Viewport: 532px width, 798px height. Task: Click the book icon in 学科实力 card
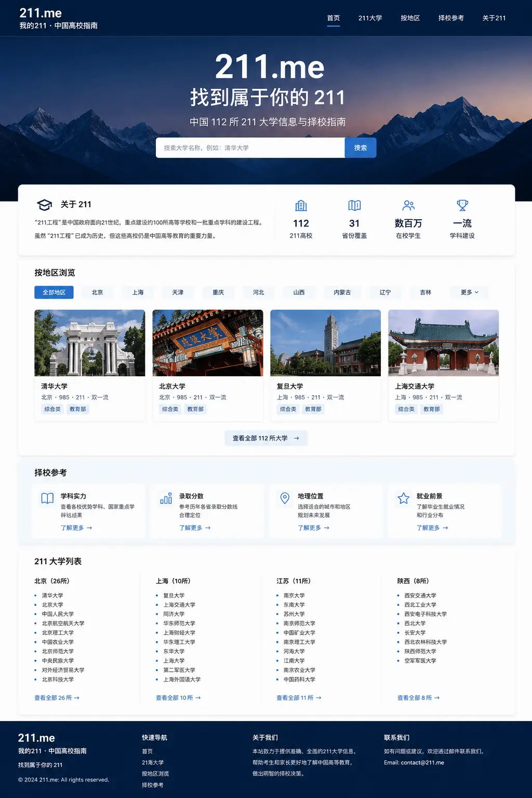(47, 498)
